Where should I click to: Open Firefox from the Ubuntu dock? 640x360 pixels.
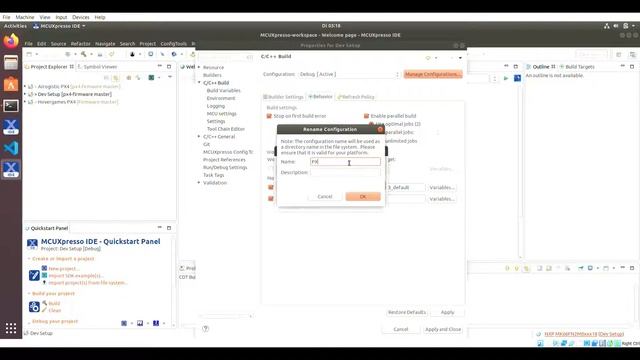click(x=11, y=41)
